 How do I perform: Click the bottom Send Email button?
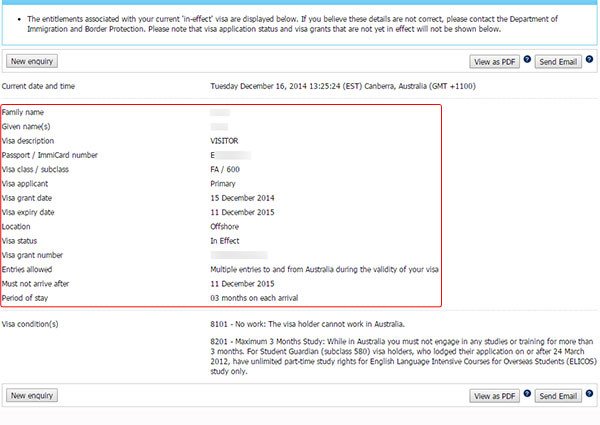(559, 396)
